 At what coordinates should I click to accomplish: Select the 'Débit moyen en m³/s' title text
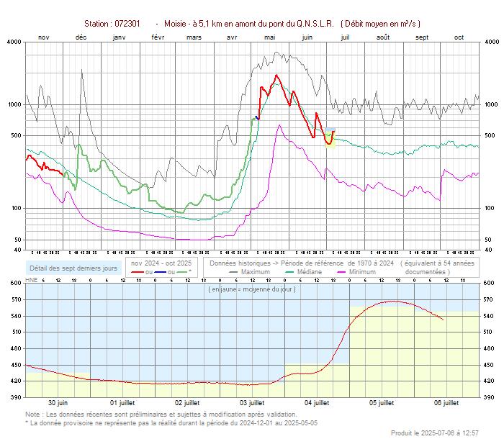tap(380, 24)
